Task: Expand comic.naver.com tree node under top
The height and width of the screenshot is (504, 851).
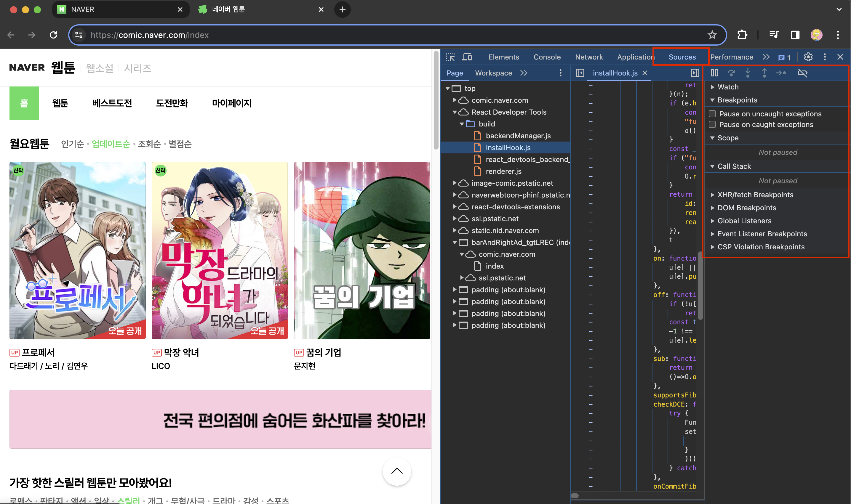Action: [x=454, y=100]
